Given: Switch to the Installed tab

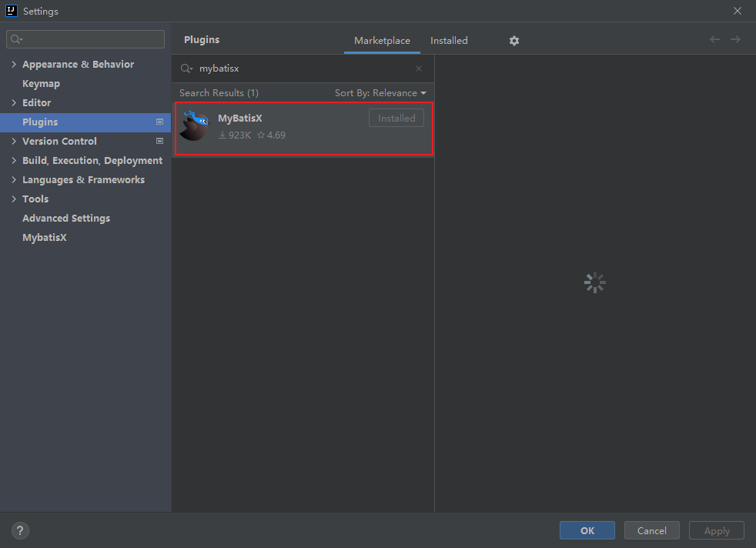Looking at the screenshot, I should click(449, 41).
